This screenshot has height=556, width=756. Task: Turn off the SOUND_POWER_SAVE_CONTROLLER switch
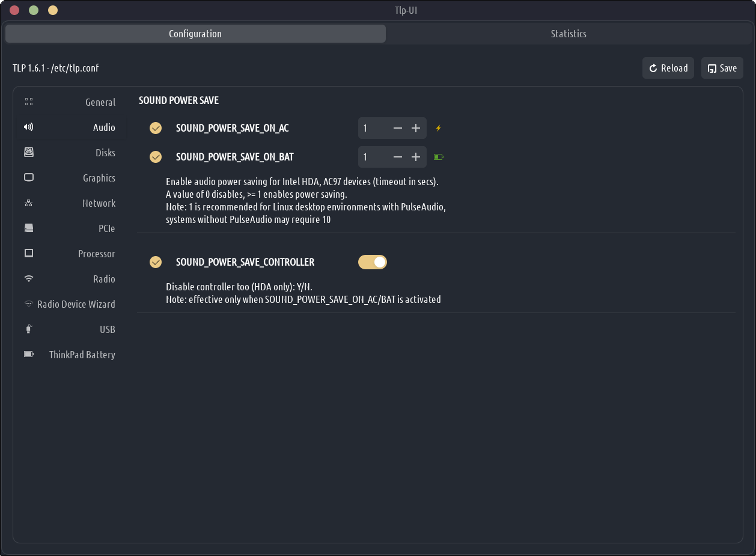click(373, 262)
